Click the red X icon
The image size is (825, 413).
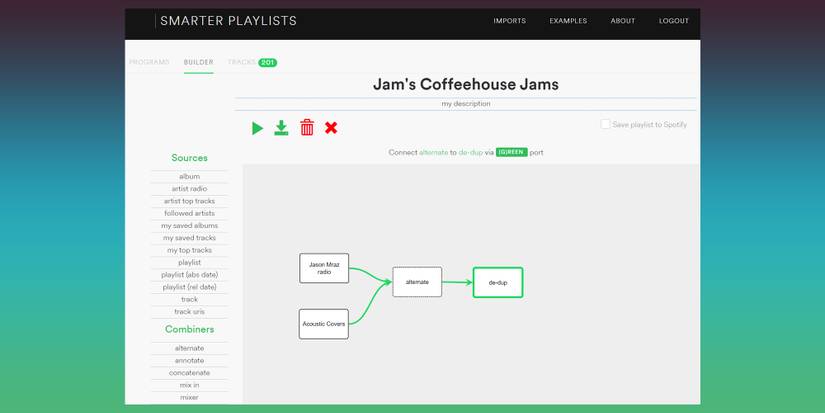coord(331,127)
